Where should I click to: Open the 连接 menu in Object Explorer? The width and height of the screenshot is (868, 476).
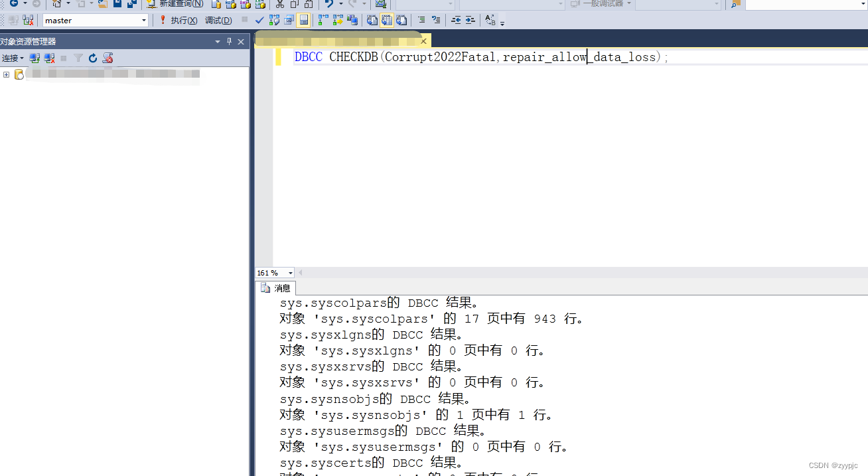(x=12, y=58)
